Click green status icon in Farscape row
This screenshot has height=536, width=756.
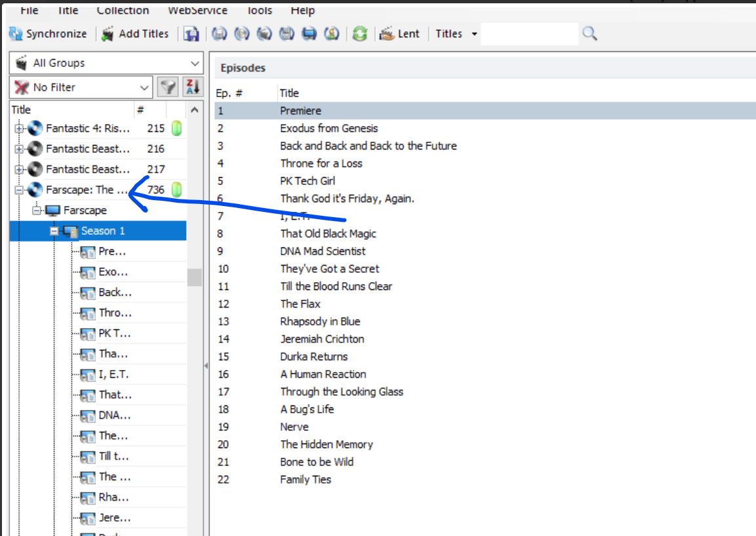pos(177,190)
